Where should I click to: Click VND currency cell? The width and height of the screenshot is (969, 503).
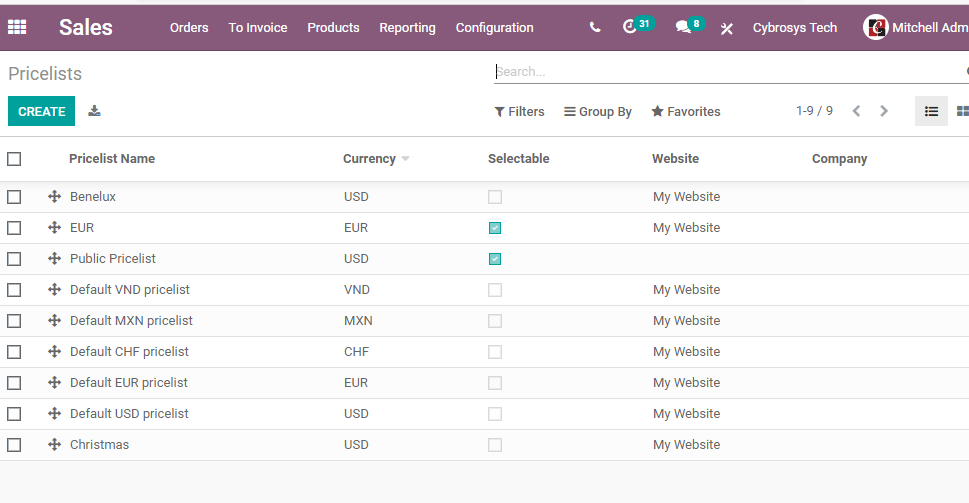357,289
